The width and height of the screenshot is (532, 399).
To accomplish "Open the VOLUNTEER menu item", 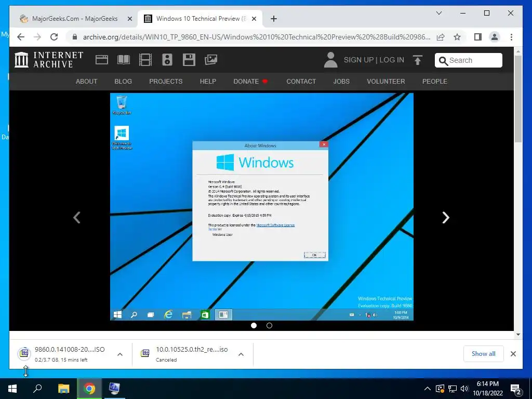I will pyautogui.click(x=386, y=82).
